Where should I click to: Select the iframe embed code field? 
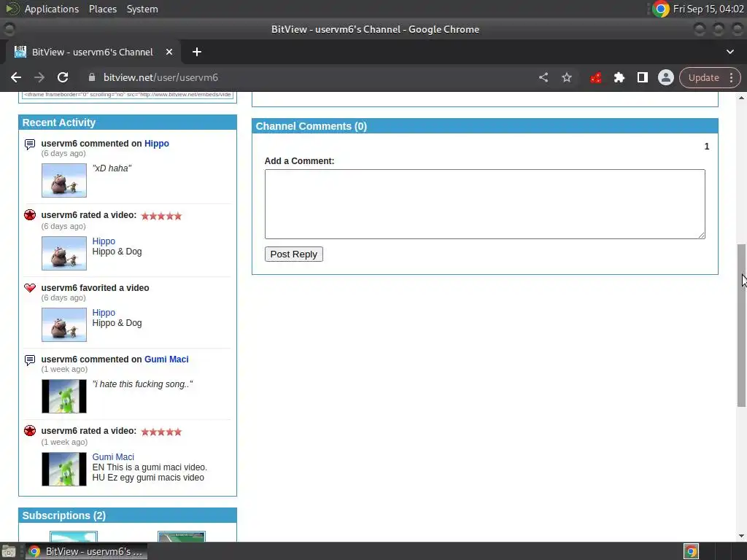128,95
